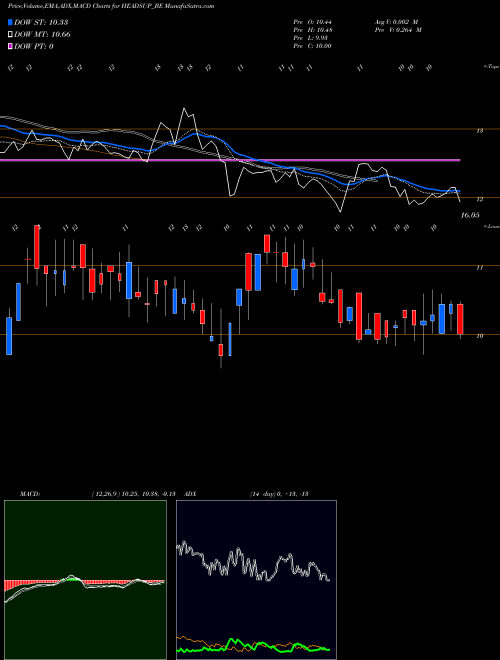This screenshot has height=660, width=500.
Task: Click the 'Pre C: 10.00' close value
Action: coord(312,46)
